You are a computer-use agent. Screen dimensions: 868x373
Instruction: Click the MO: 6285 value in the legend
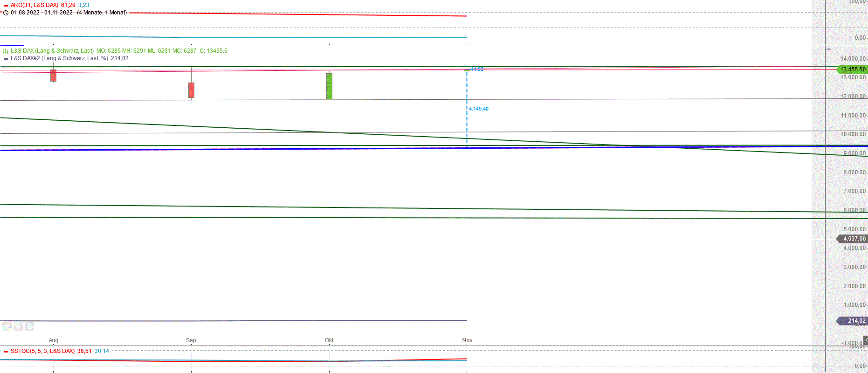pos(109,51)
